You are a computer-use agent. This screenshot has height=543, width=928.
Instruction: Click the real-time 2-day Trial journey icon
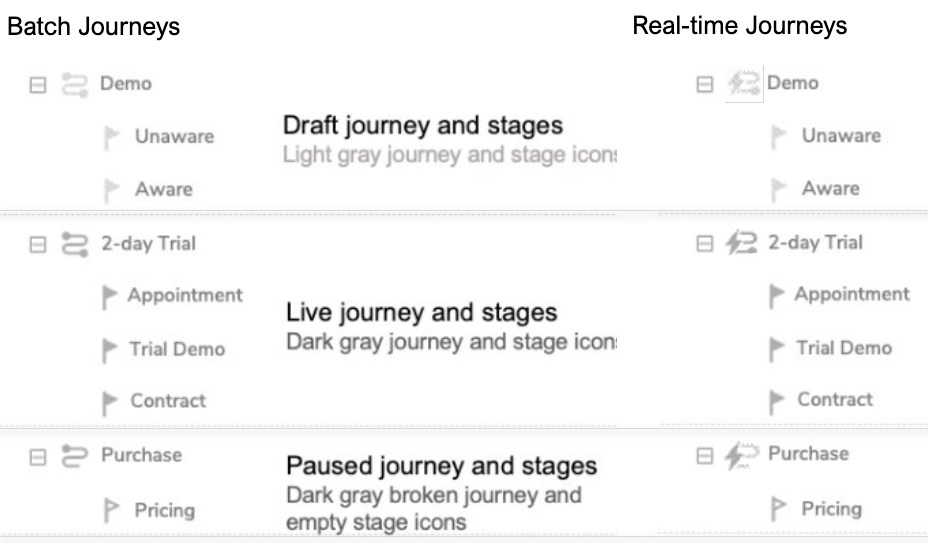click(741, 243)
